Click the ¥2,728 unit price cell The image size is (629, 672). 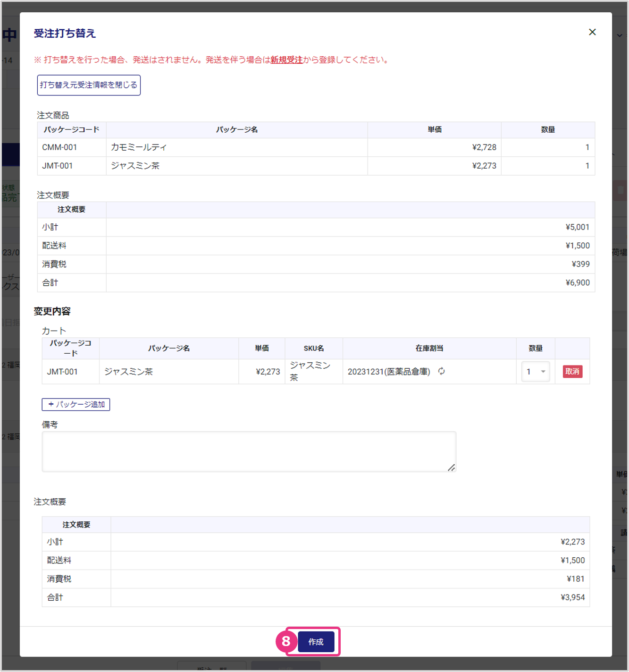(484, 147)
